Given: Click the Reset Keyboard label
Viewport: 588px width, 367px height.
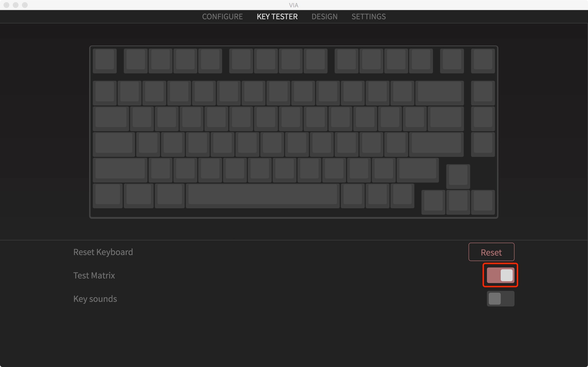Looking at the screenshot, I should [x=103, y=252].
